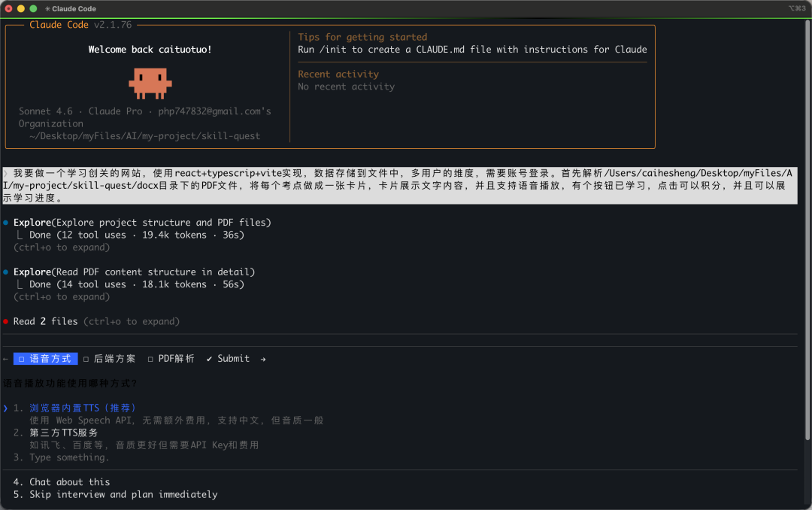Screen dimensions: 812x510
Task: Click the Explore project structure and PDF files line
Action: (142, 223)
